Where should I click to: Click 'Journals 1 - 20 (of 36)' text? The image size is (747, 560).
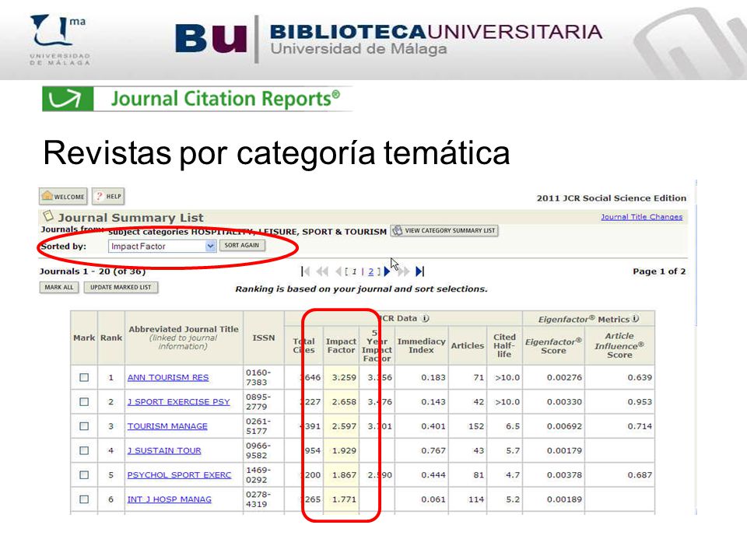click(x=93, y=271)
